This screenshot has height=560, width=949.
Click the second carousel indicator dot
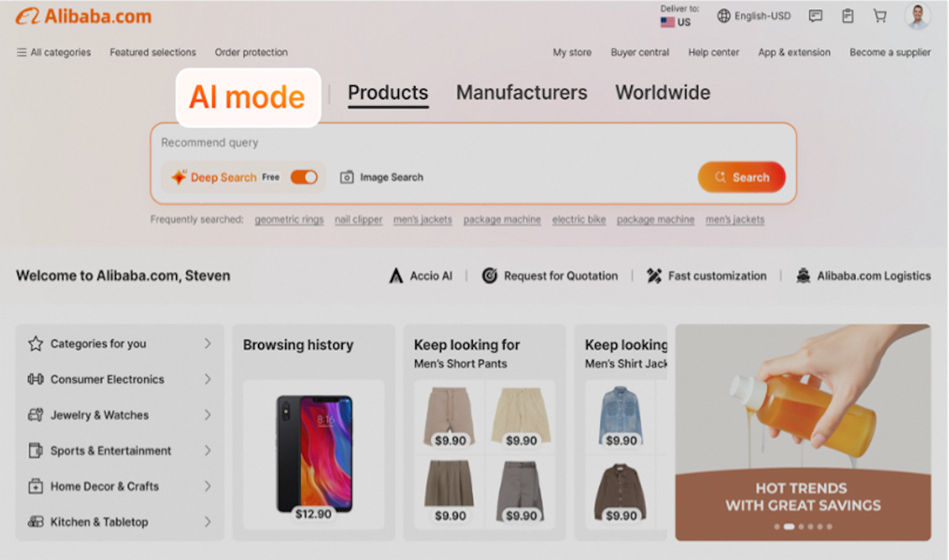(x=789, y=526)
